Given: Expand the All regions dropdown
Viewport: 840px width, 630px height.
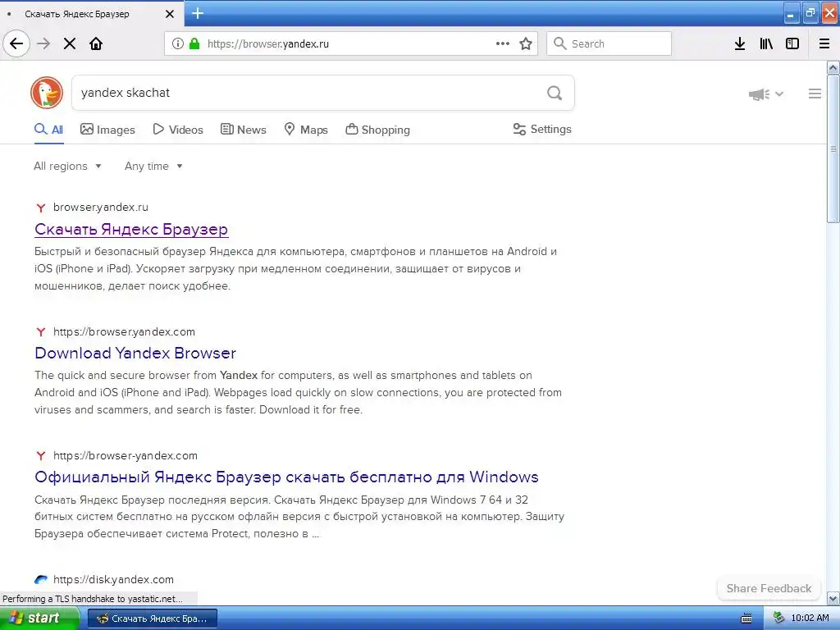Looking at the screenshot, I should coord(67,166).
